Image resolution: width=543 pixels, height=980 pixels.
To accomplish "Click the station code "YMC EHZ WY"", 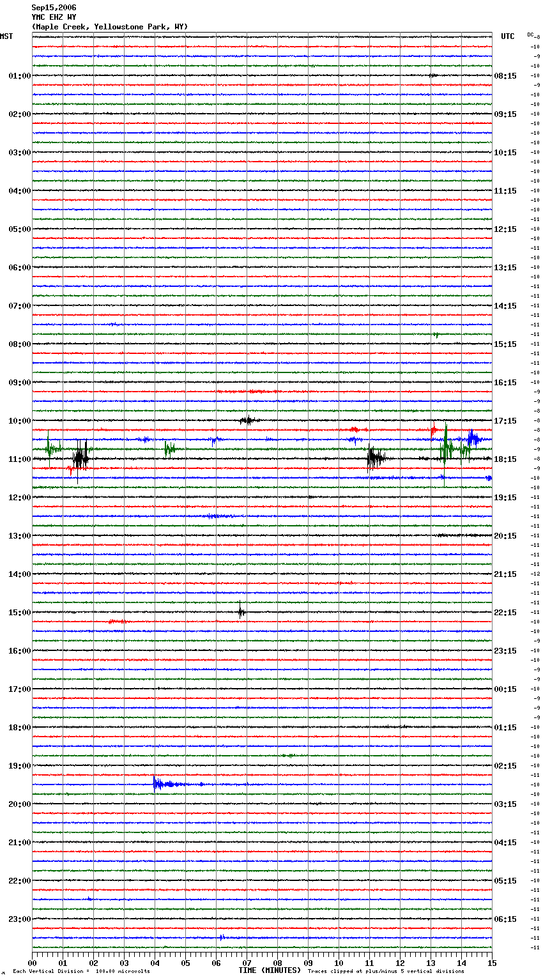I will (x=54, y=17).
